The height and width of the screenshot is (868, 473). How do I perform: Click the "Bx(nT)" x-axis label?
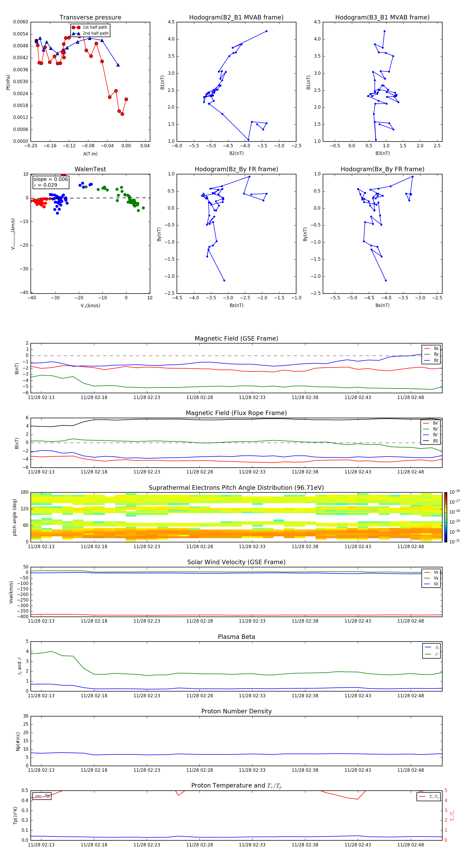tap(382, 305)
